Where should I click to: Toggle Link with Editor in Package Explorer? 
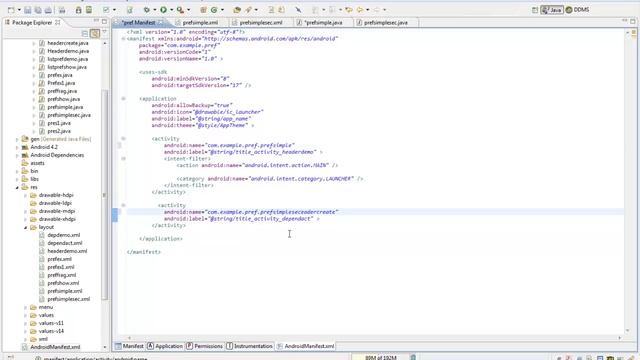[95, 33]
